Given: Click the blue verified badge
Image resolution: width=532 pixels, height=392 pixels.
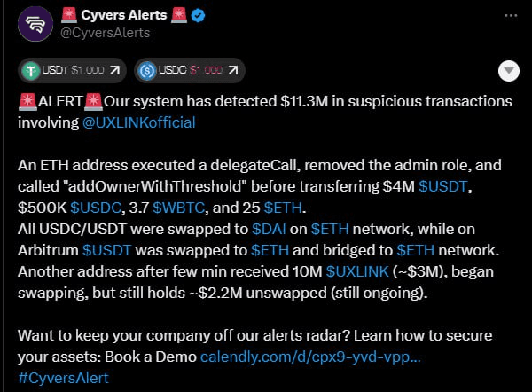Looking at the screenshot, I should [x=198, y=16].
